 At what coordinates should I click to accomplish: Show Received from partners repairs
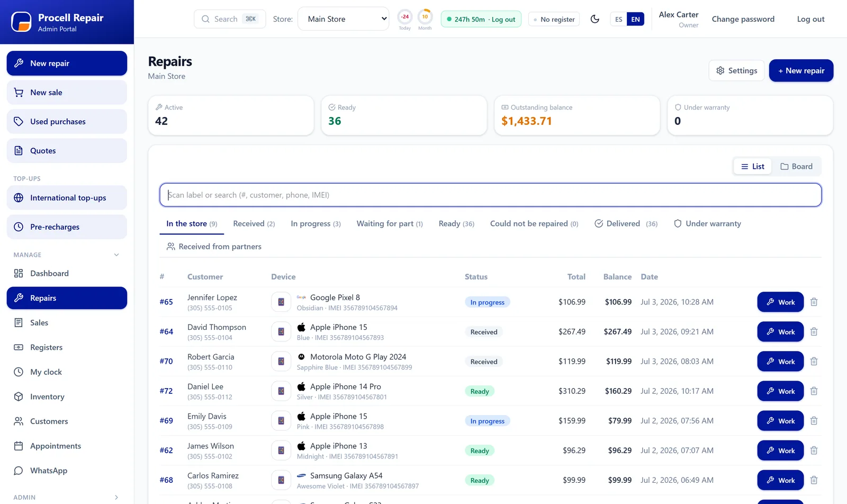coord(214,246)
